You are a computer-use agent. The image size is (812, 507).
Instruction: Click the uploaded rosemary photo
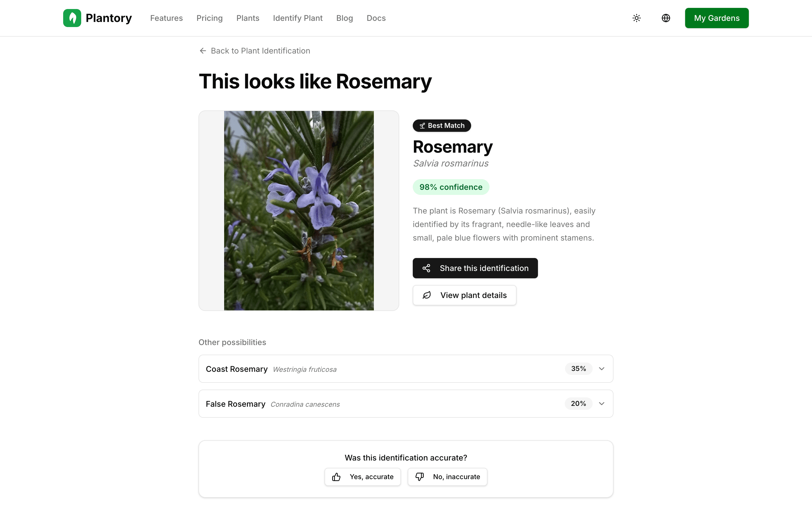point(299,211)
